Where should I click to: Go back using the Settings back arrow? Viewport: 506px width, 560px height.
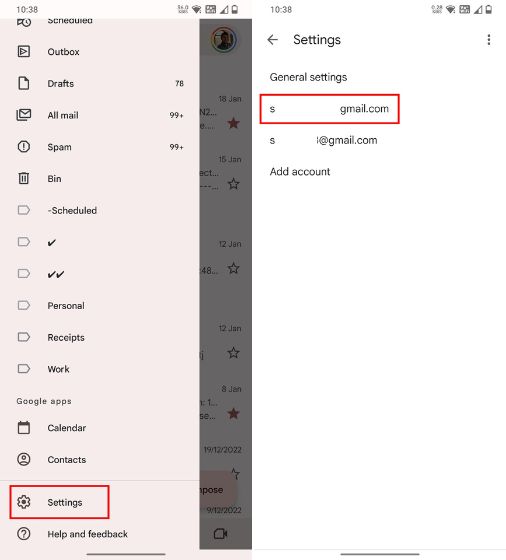pos(272,40)
